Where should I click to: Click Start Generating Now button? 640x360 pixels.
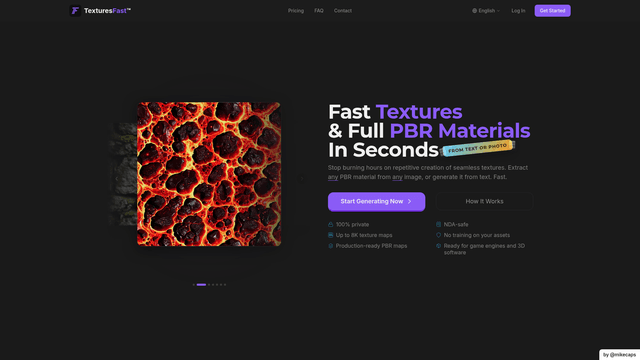(376, 202)
